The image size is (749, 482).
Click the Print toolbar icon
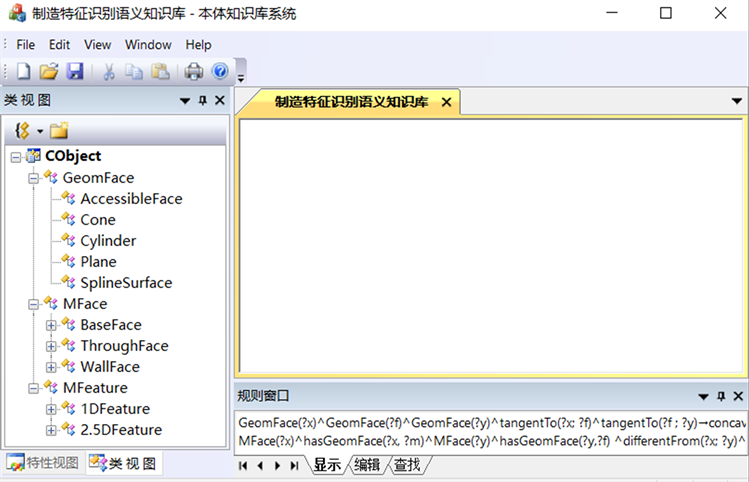(x=193, y=72)
